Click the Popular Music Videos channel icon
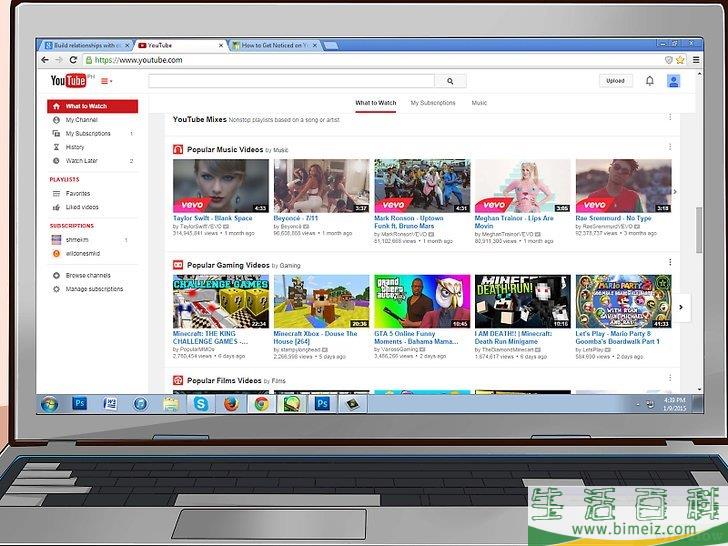Screen dimensions: 728x546 click(178, 150)
